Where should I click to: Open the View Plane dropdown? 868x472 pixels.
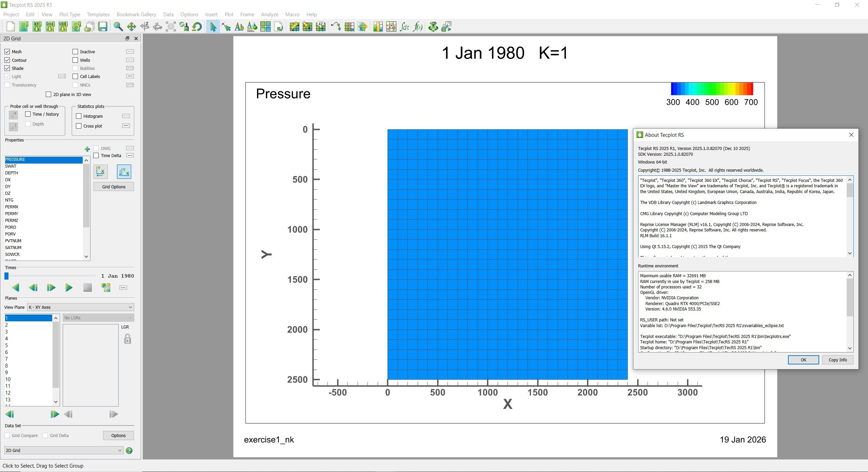80,307
